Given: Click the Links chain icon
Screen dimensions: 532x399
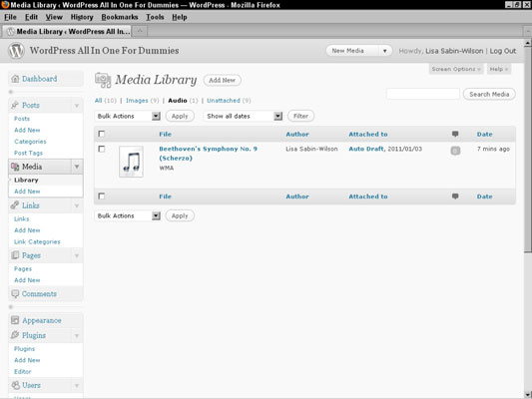Looking at the screenshot, I should click(15, 205).
